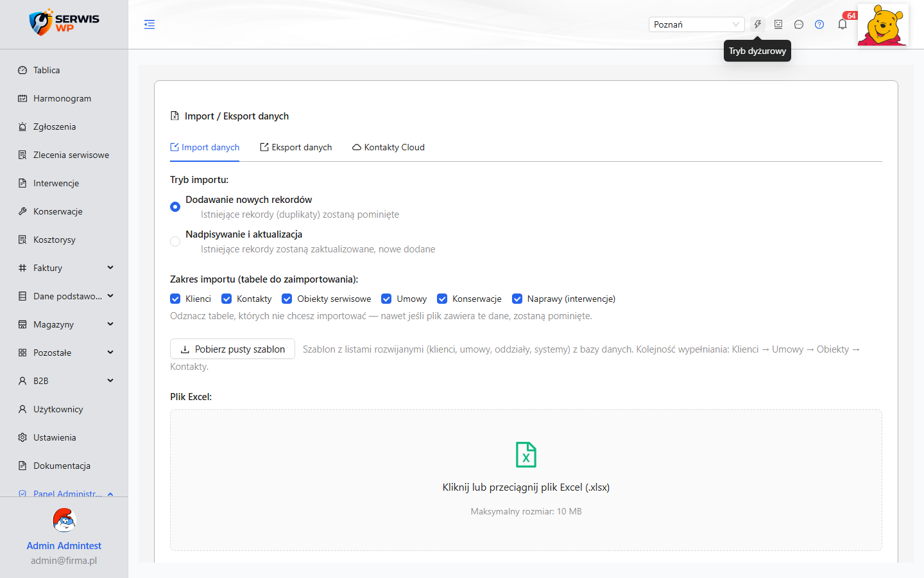Uncheck the Naprawy (interwencje) checkbox
Viewport: 924px width, 578px height.
click(517, 299)
